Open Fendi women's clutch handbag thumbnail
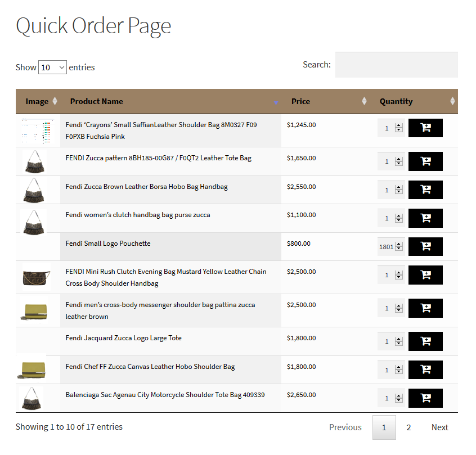 34,222
